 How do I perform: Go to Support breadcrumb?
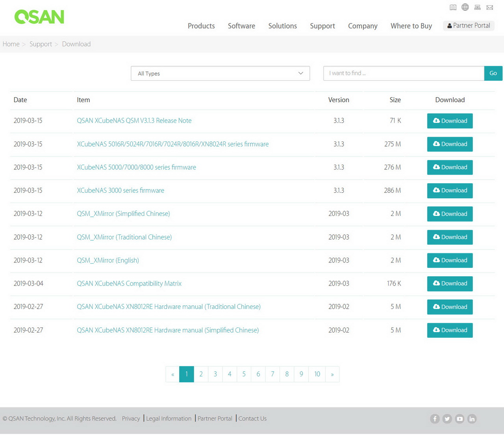pos(41,44)
